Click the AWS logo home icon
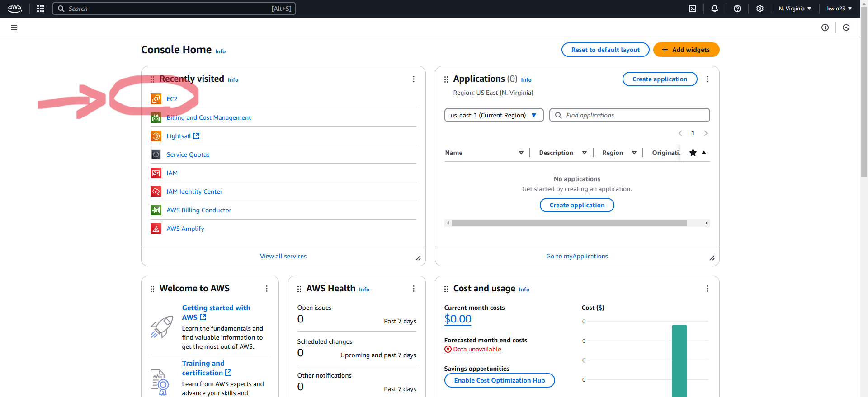Viewport: 868px width, 397px height. 14,9
